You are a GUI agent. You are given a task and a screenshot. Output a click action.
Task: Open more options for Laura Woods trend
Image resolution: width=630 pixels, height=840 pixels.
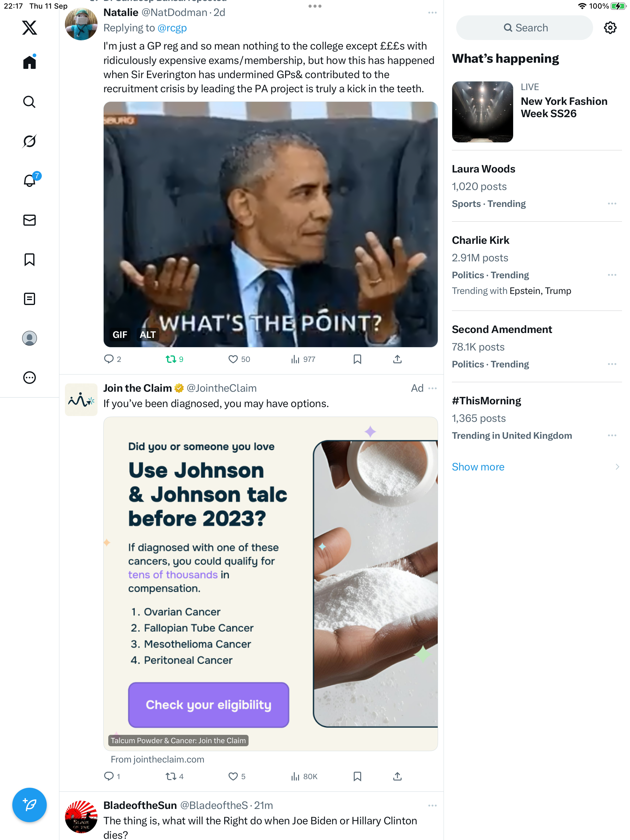click(612, 204)
